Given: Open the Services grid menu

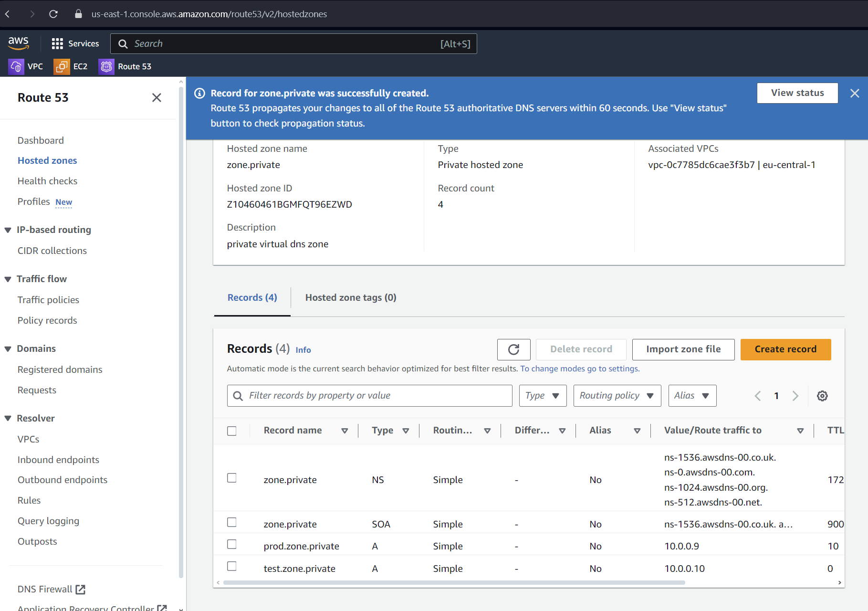Looking at the screenshot, I should (x=57, y=43).
